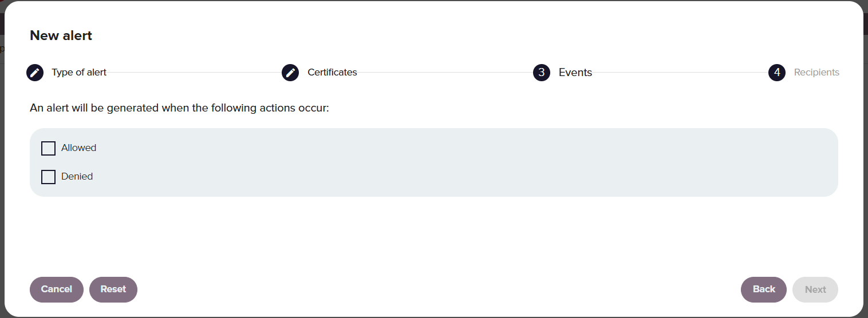Viewport: 868px width, 318px height.
Task: Click the pencil edit icon next to Certificates
Action: click(x=290, y=73)
